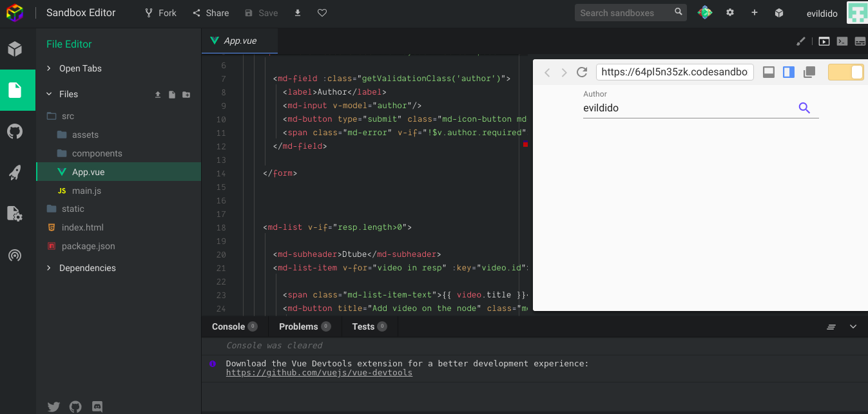Open the vue-devtools GitHub link
This screenshot has height=414, width=868.
point(319,373)
